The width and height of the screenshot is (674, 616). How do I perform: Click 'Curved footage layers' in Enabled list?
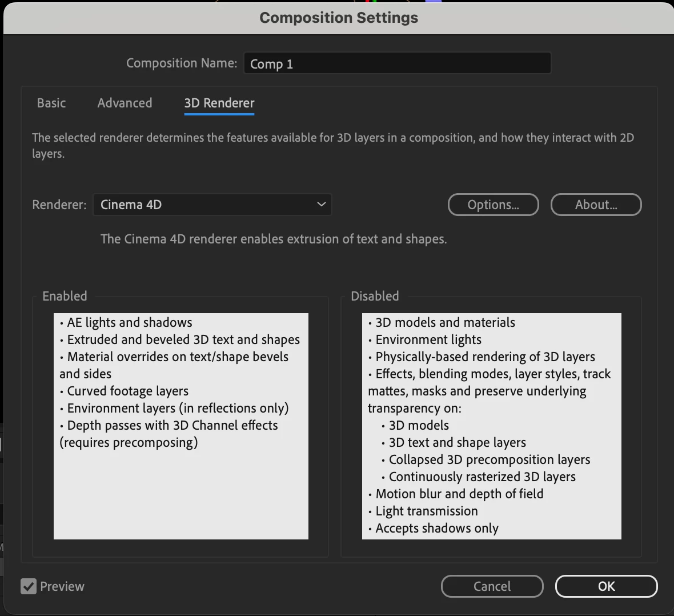pos(128,391)
